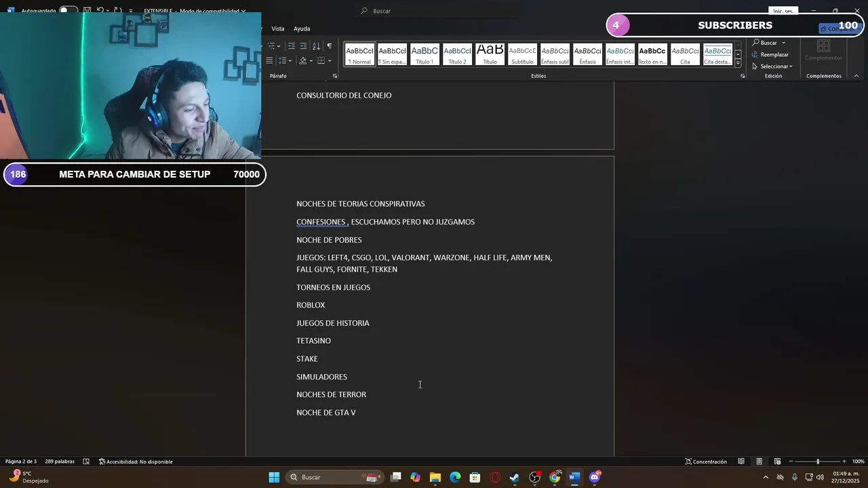Increase paragraph indent
Screen dimensions: 868x488
[x=303, y=45]
